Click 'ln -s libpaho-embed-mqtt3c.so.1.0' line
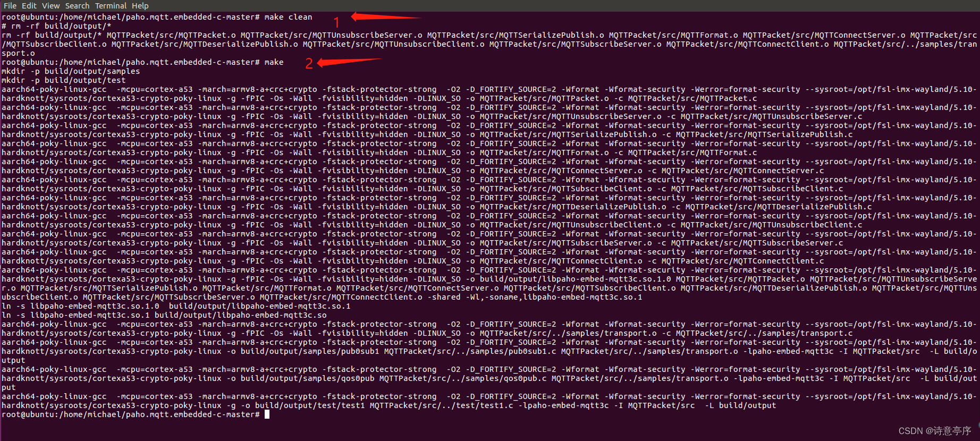980x441 pixels. pyautogui.click(x=176, y=306)
